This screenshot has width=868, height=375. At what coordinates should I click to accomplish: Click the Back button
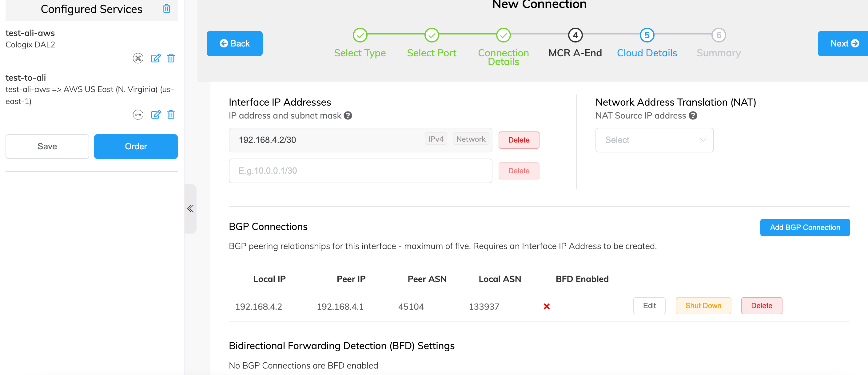click(234, 43)
